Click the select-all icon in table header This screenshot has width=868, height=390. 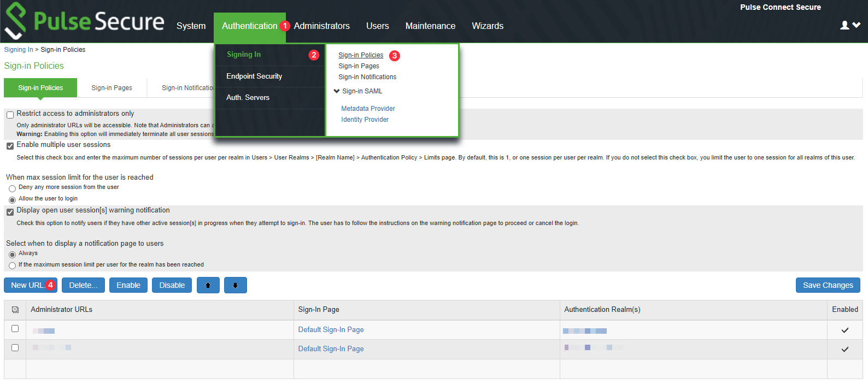coord(15,310)
